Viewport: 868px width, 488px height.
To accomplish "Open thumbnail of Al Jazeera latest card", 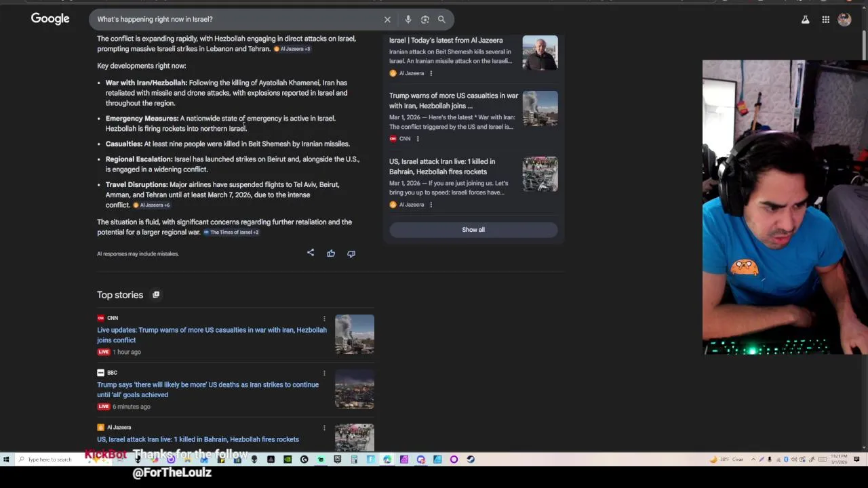I will (x=540, y=53).
